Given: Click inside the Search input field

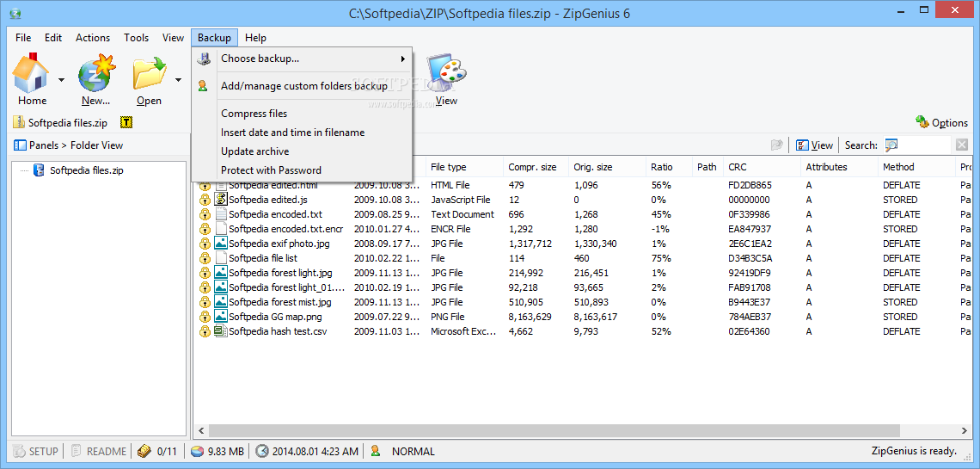Looking at the screenshot, I should (924, 145).
